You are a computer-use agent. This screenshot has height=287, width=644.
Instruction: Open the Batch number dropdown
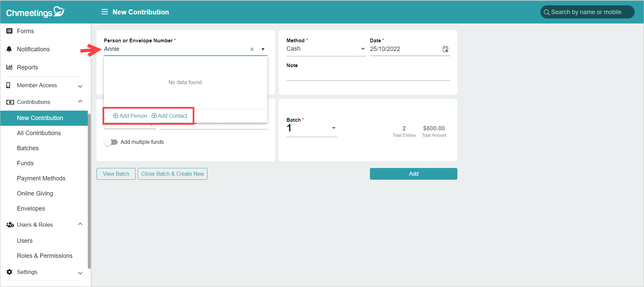pyautogui.click(x=312, y=128)
